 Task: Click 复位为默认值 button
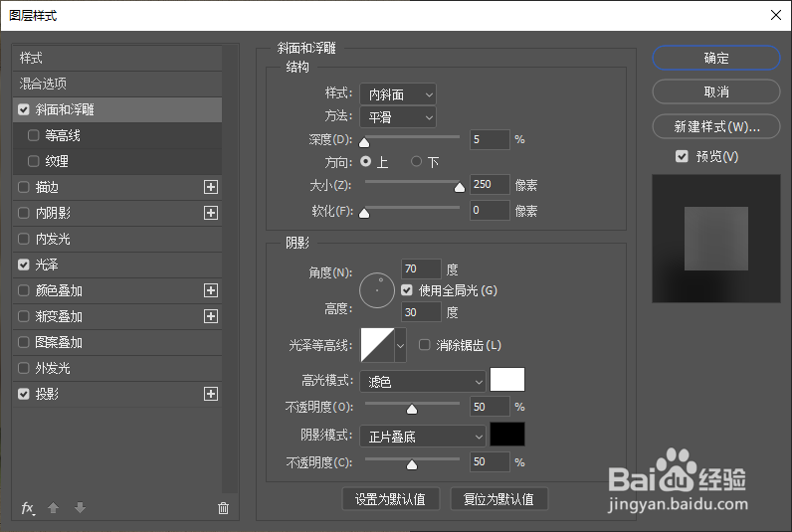point(498,499)
